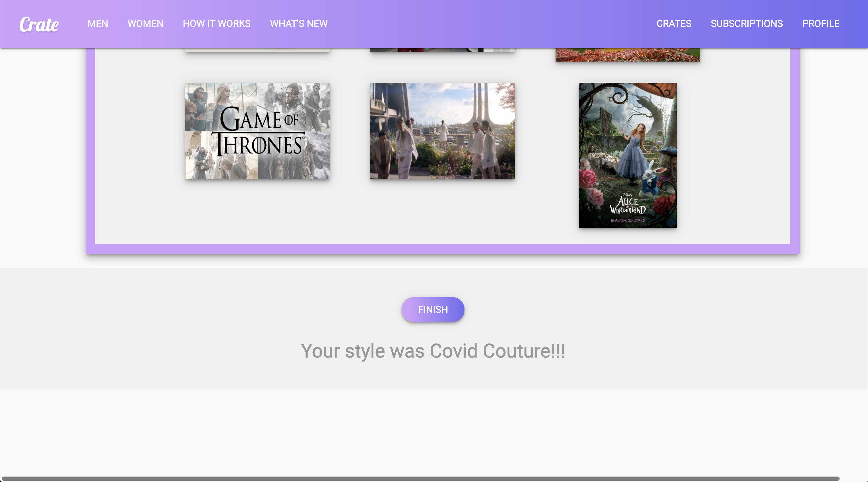This screenshot has width=868, height=482.
Task: Open the HOW IT WORKS page
Action: pyautogui.click(x=216, y=24)
